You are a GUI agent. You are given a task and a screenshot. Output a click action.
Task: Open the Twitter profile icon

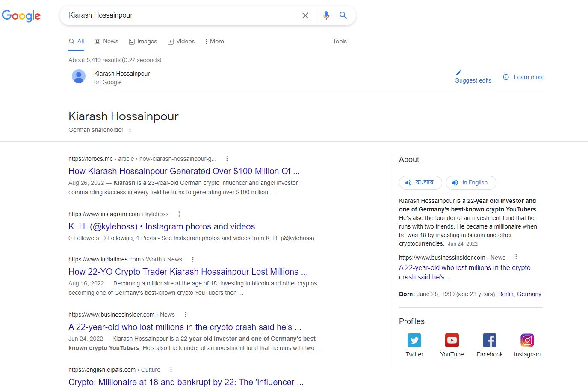point(414,340)
